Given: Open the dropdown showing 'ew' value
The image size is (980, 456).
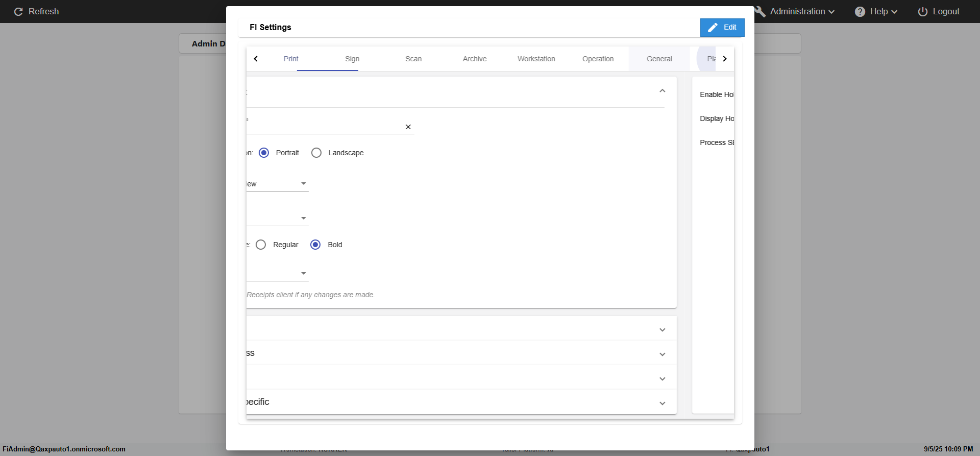Looking at the screenshot, I should coord(303,184).
